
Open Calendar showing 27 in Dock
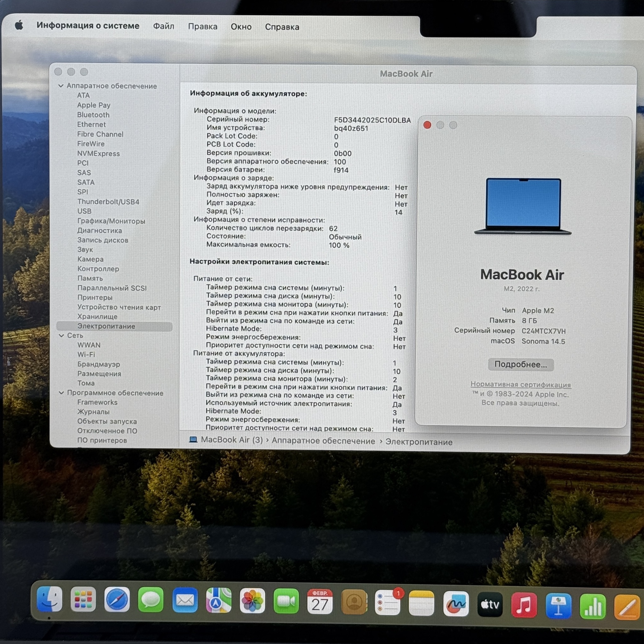320,602
